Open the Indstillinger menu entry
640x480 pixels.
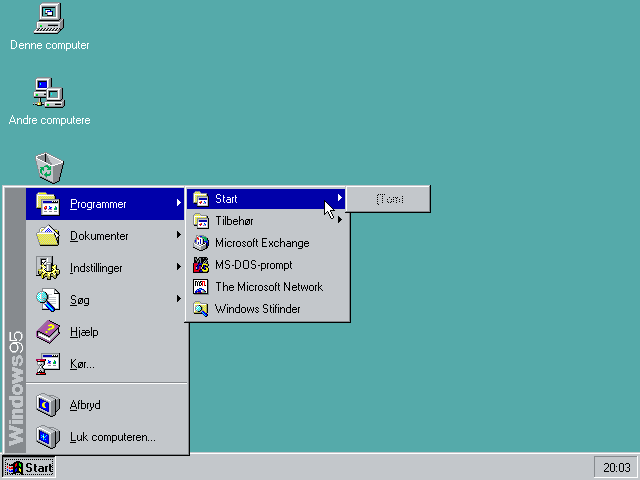[105, 268]
